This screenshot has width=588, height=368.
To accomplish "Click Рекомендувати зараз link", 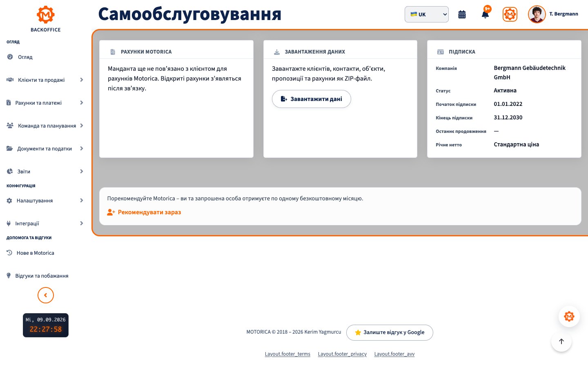I will point(149,212).
